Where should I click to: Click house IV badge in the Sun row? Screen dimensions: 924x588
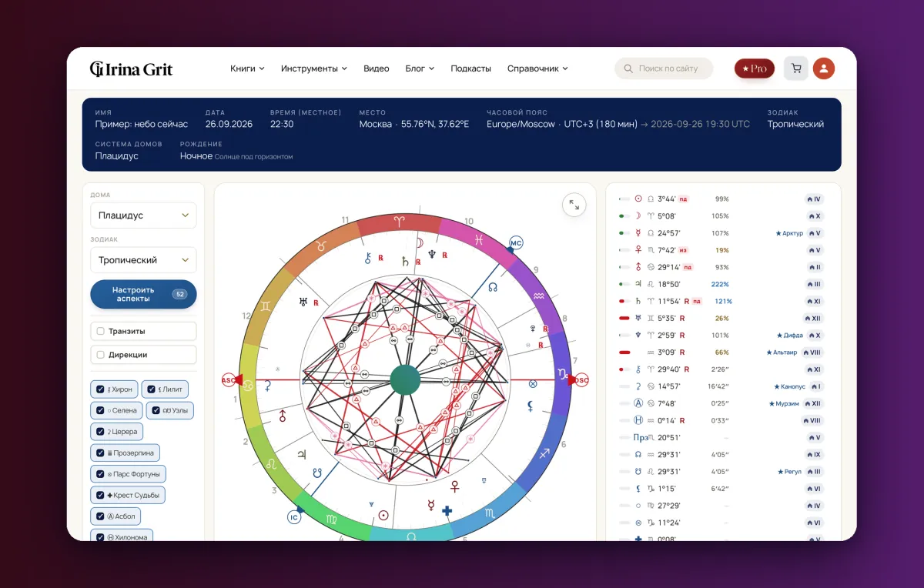pyautogui.click(x=815, y=199)
